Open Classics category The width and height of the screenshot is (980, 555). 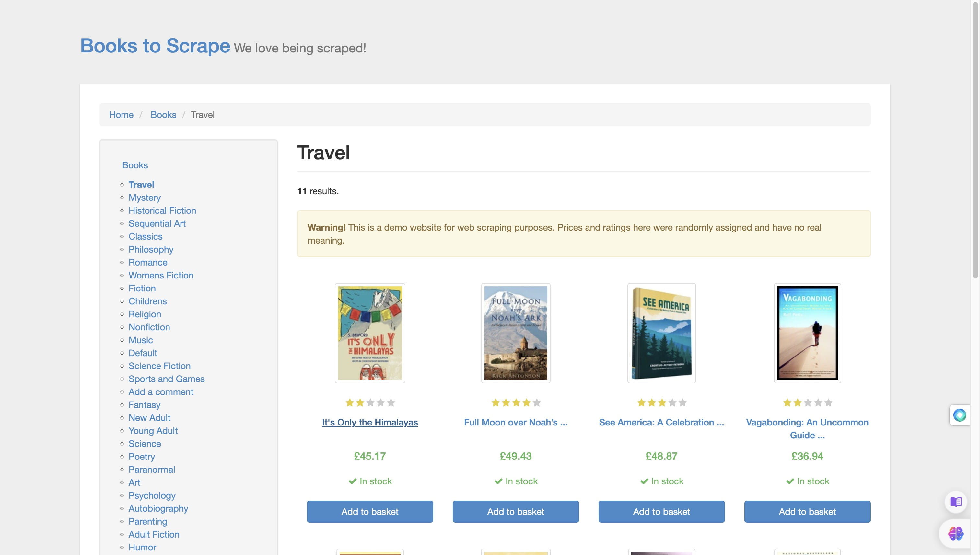(145, 236)
